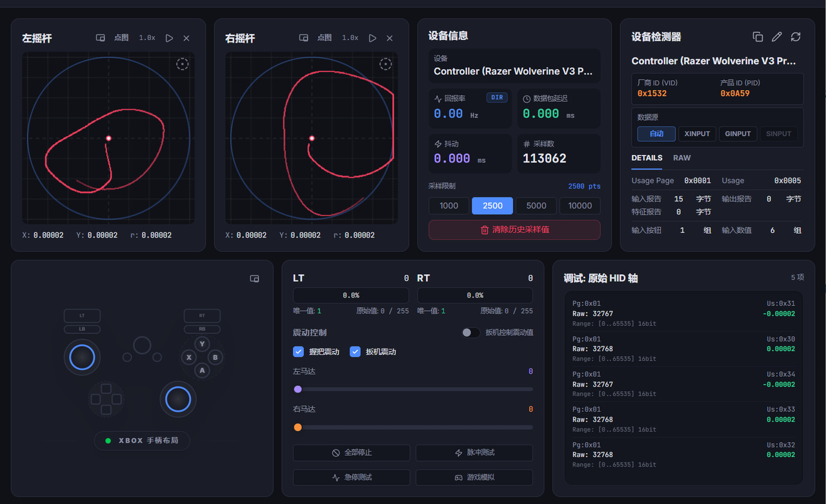
Task: Click the 左马达 slider handle
Action: point(297,389)
